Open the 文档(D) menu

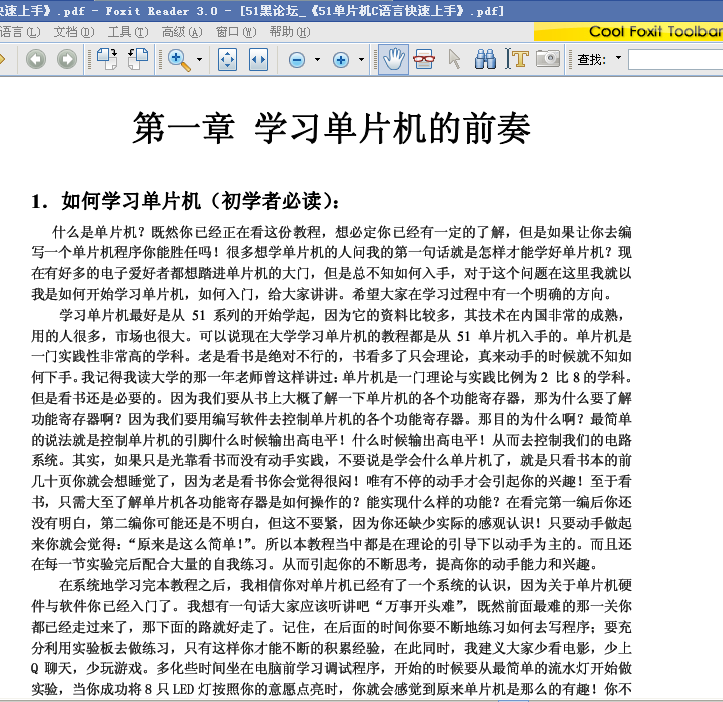click(x=74, y=32)
